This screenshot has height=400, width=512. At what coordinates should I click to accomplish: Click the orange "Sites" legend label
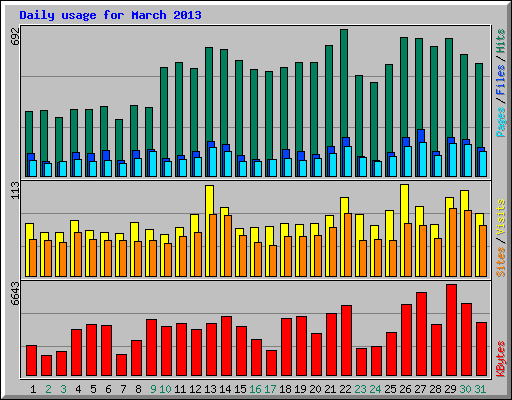501,262
